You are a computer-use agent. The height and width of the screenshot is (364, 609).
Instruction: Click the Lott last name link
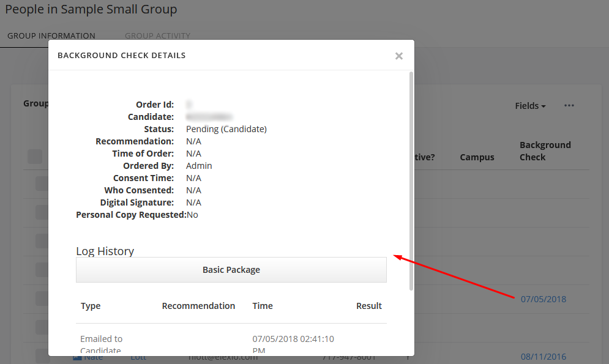pyautogui.click(x=138, y=358)
